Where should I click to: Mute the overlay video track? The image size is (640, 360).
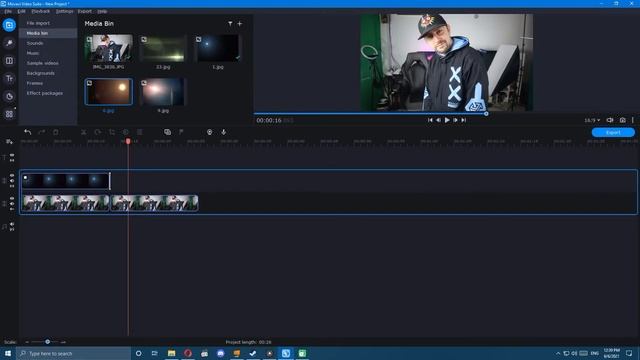click(x=12, y=180)
